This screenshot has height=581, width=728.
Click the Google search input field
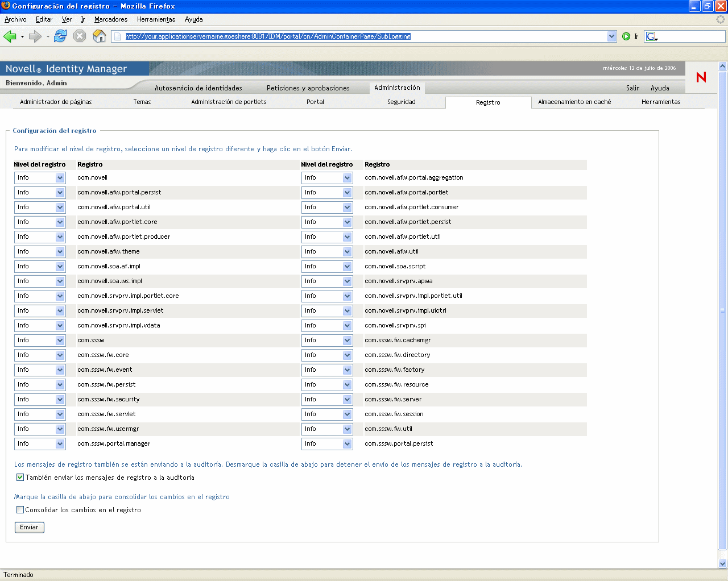[x=692, y=36]
